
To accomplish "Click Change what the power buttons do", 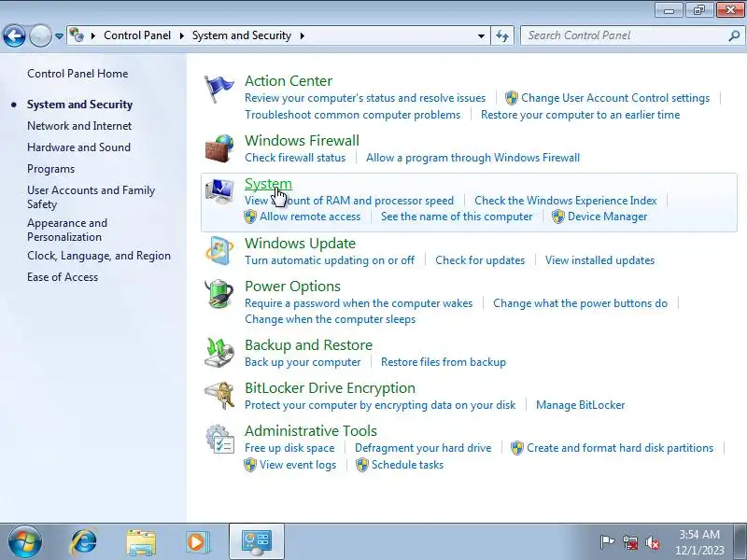I will pos(580,303).
